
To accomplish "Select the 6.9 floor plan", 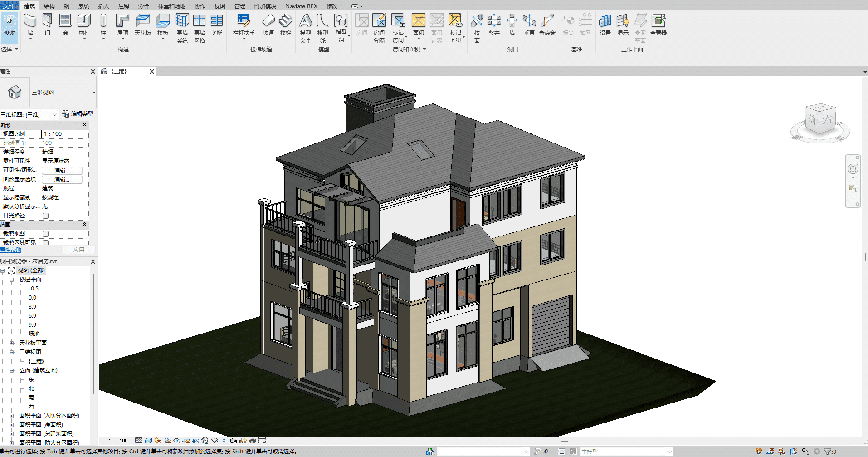I will (x=32, y=316).
